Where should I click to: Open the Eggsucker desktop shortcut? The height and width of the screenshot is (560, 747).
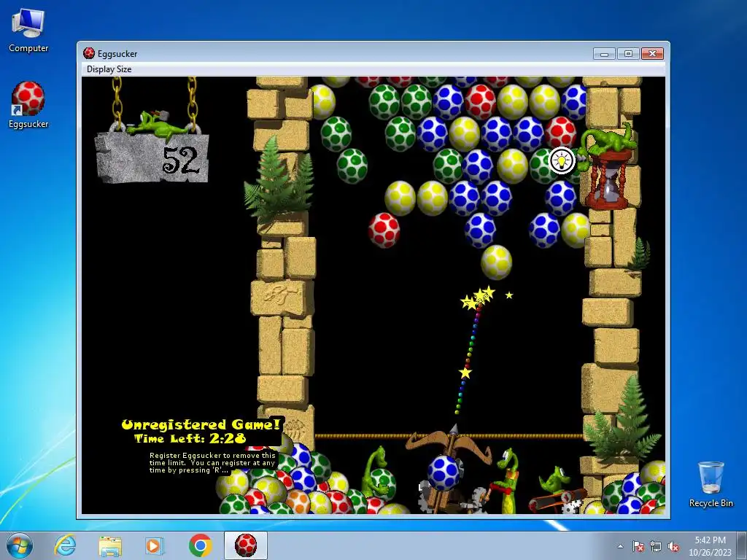tap(28, 105)
